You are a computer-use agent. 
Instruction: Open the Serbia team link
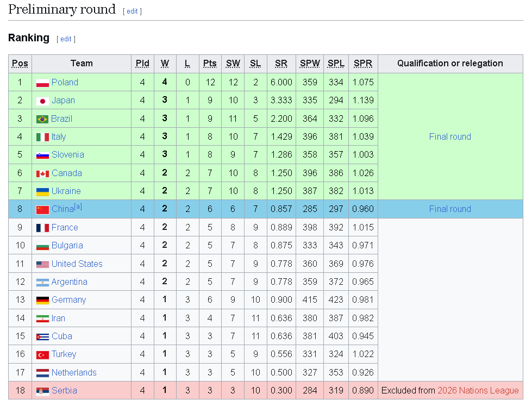(x=64, y=390)
